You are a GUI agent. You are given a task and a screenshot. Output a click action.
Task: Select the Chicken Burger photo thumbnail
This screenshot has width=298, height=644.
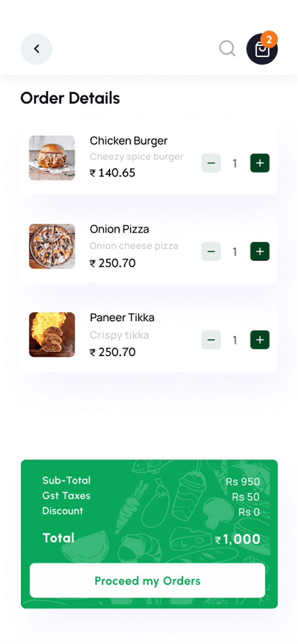tap(52, 158)
